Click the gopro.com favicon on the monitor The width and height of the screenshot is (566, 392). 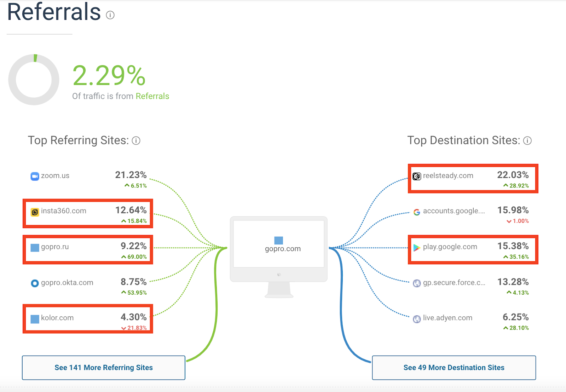279,240
